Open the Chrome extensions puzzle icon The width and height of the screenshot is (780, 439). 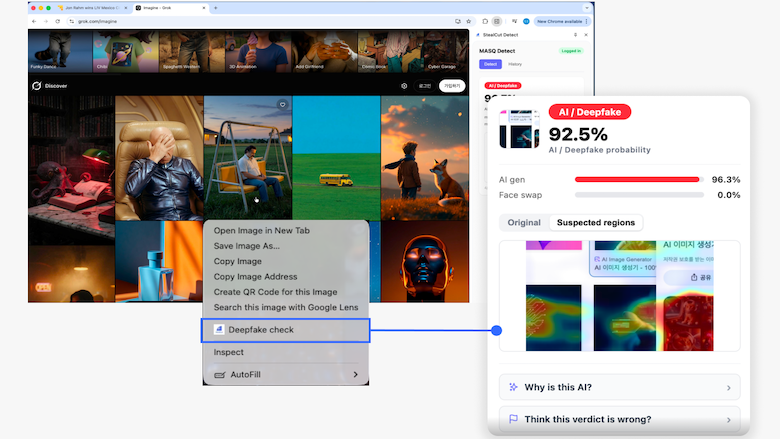click(486, 21)
